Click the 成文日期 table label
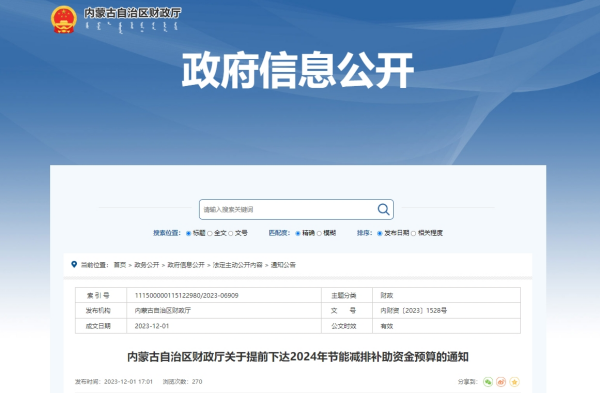 [98, 326]
